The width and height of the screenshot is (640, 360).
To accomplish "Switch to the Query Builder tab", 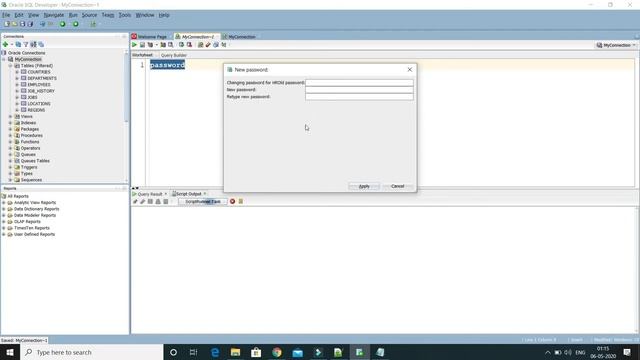I will coord(173,55).
